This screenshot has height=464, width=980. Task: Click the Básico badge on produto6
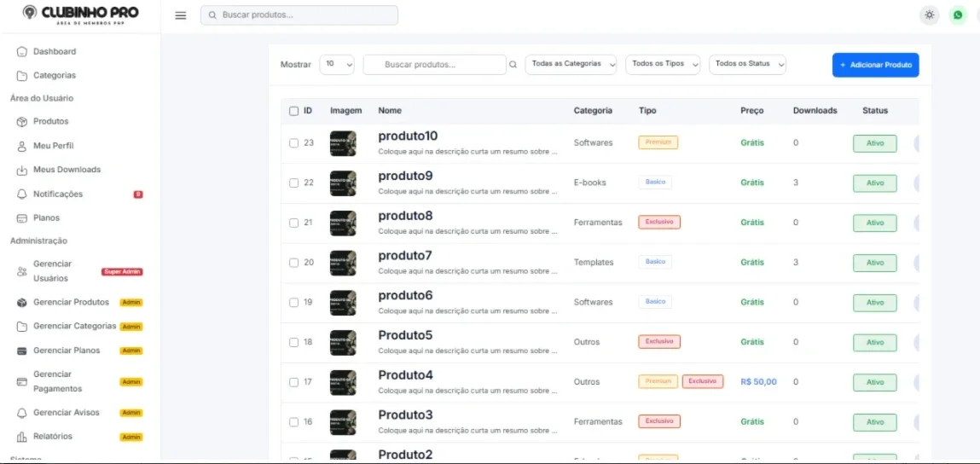pyautogui.click(x=655, y=301)
